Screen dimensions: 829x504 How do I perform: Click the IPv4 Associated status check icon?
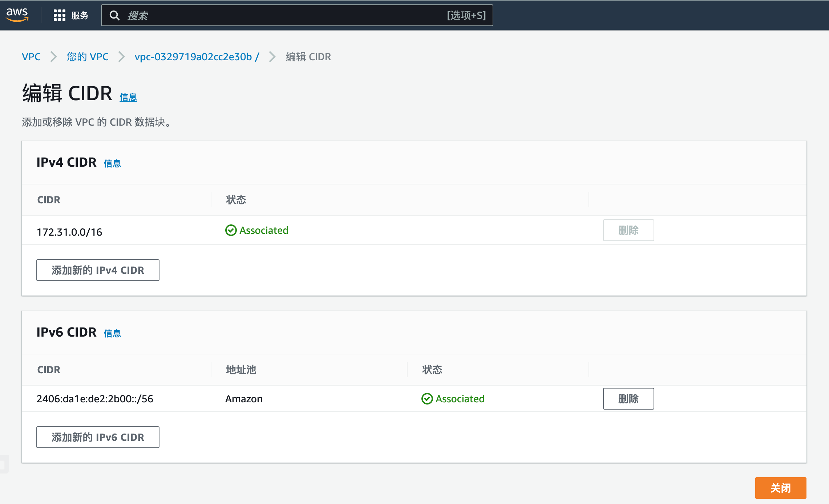[x=231, y=230]
